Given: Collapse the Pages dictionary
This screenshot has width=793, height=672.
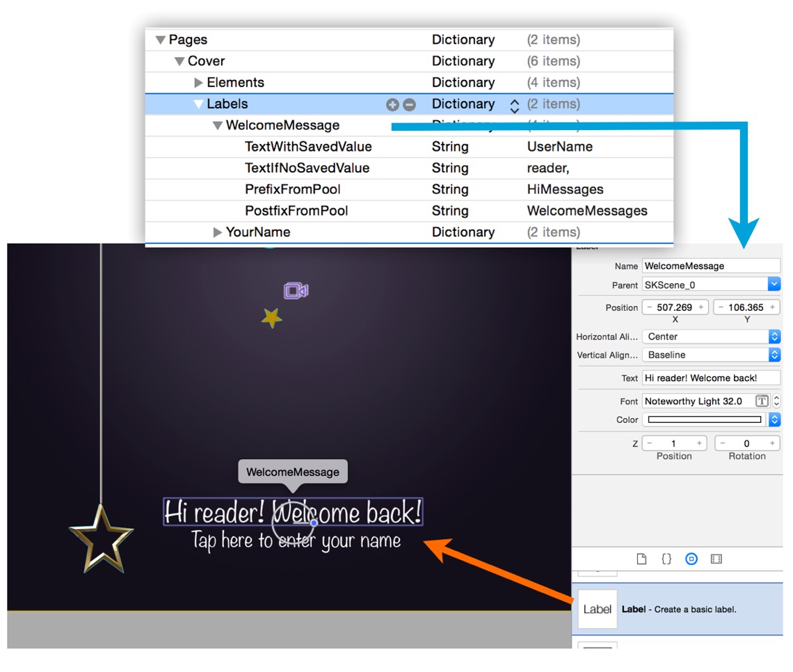Looking at the screenshot, I should click(160, 40).
